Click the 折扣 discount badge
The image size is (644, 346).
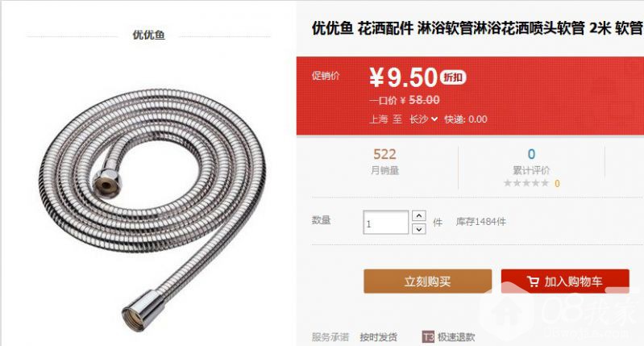pos(453,77)
